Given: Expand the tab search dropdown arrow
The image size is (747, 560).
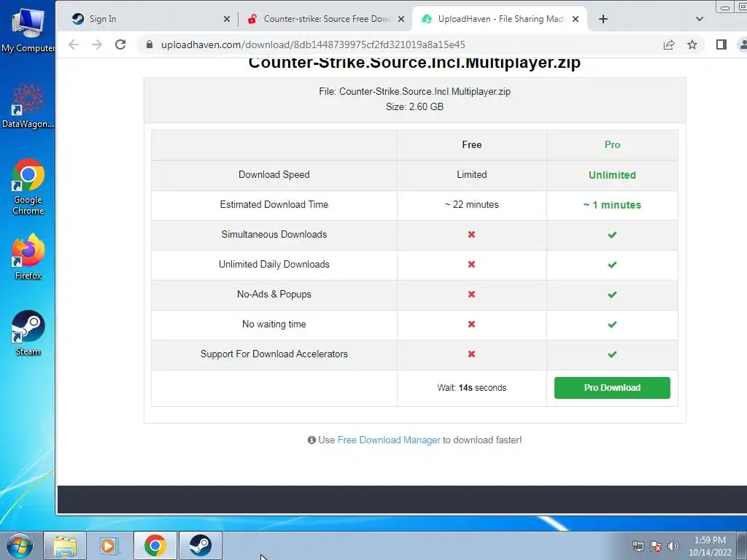Looking at the screenshot, I should [700, 19].
